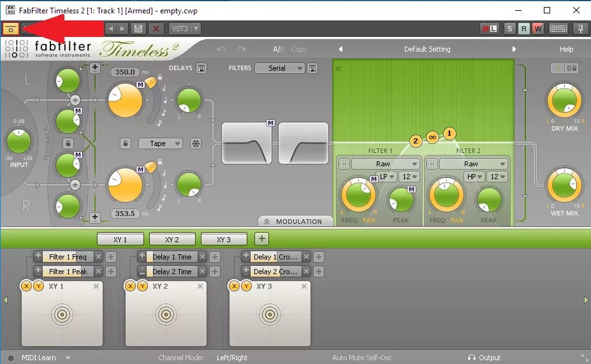The height and width of the screenshot is (364, 591).
Task: Toggle the R automation read button
Action: (523, 29)
